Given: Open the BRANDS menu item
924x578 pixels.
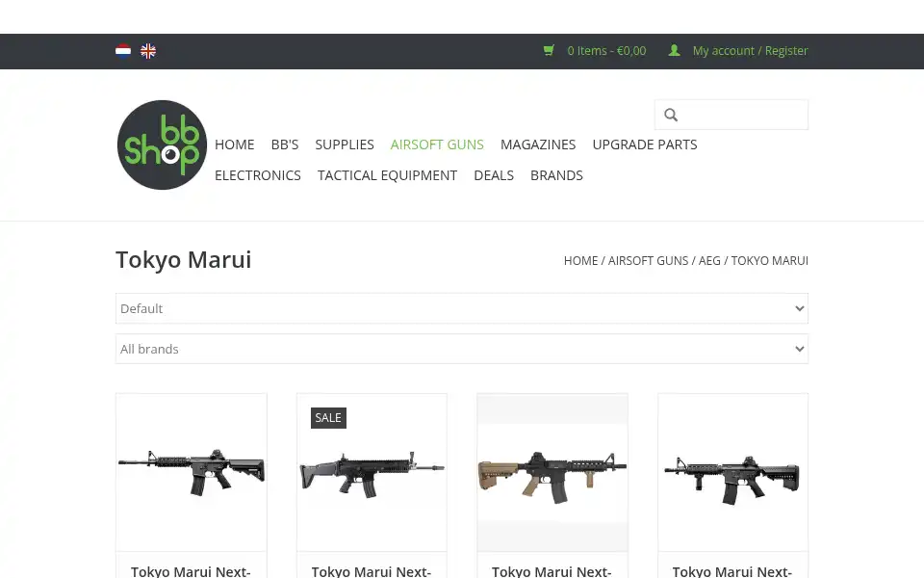Looking at the screenshot, I should (x=556, y=175).
